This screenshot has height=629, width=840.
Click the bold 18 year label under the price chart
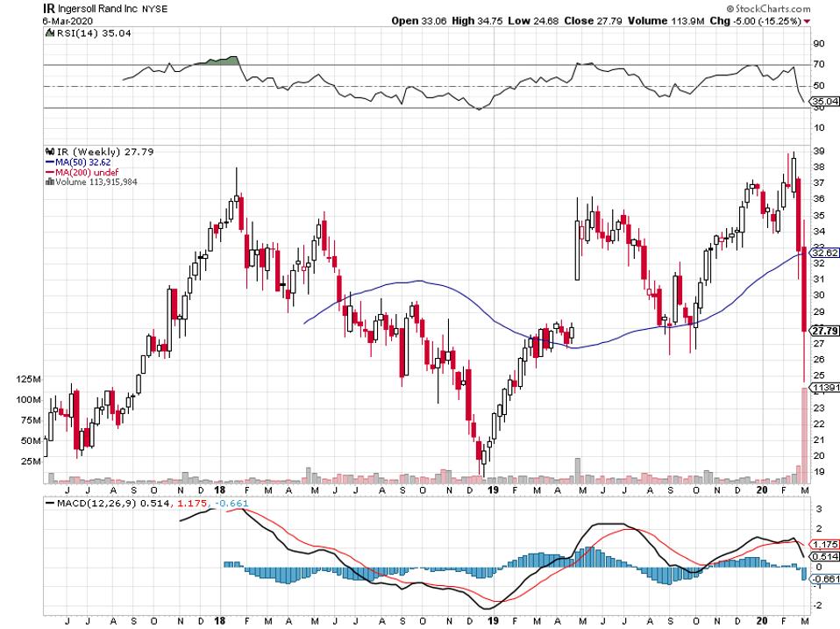point(219,490)
